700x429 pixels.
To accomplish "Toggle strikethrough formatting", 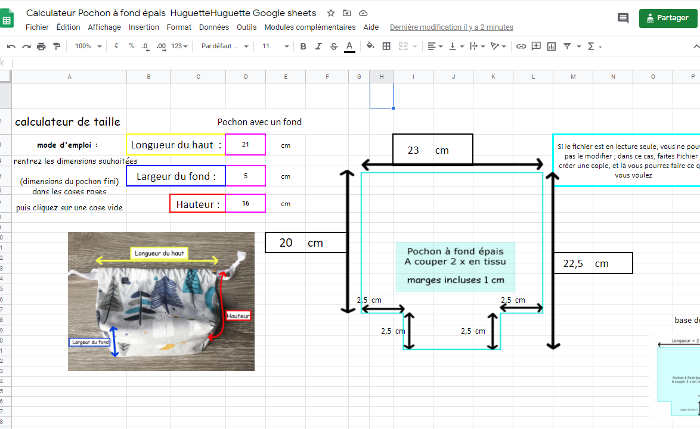I will pyautogui.click(x=333, y=46).
